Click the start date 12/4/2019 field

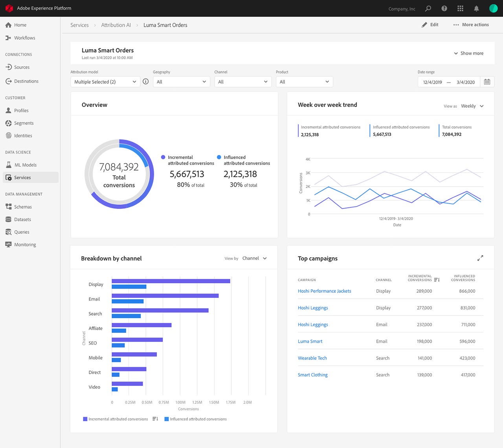click(432, 82)
